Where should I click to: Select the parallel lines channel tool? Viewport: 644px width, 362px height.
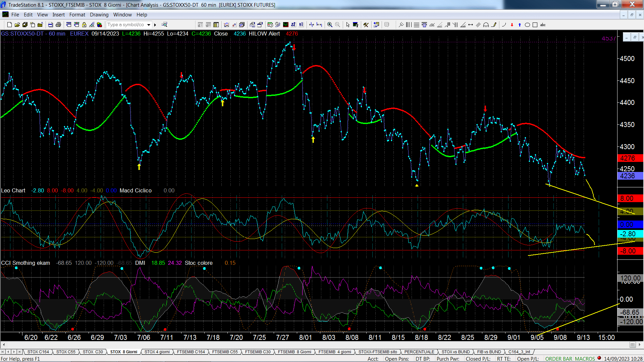click(478, 25)
